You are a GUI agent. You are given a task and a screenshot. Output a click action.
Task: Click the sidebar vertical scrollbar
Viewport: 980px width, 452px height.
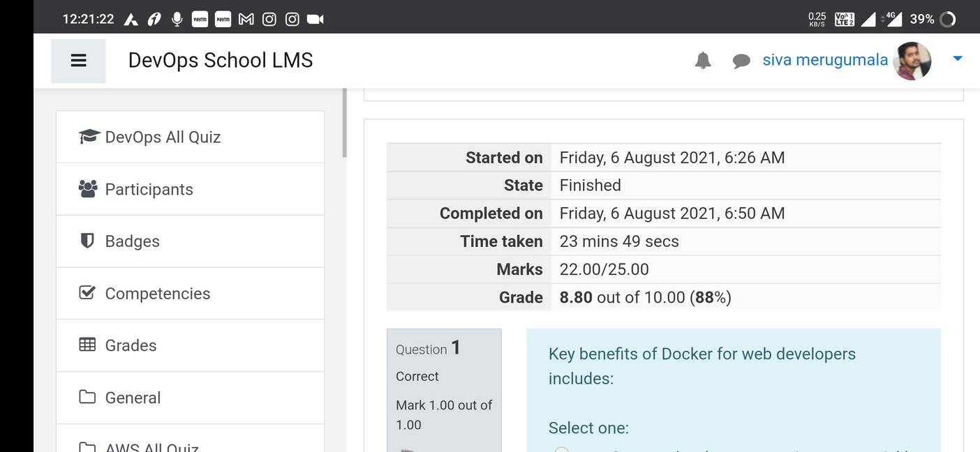pos(343,123)
